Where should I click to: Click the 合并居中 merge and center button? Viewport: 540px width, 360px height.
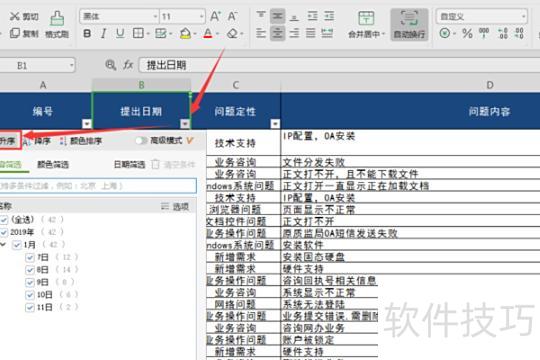(x=366, y=24)
